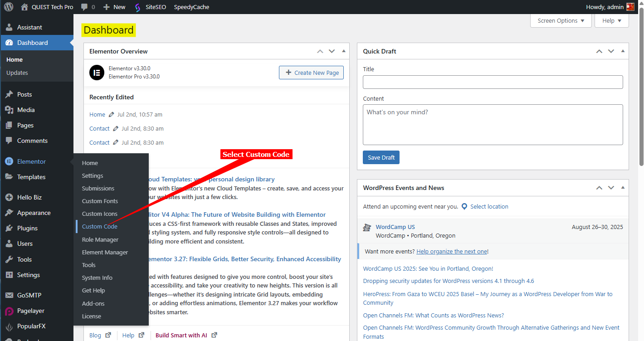Click the Media icon in sidebar
The width and height of the screenshot is (644, 341).
click(x=9, y=110)
